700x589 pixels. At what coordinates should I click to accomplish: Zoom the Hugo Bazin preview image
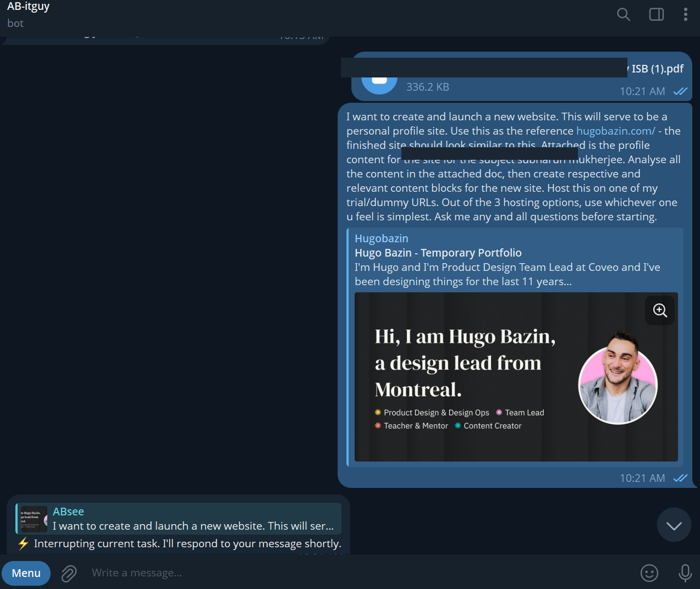pos(660,310)
